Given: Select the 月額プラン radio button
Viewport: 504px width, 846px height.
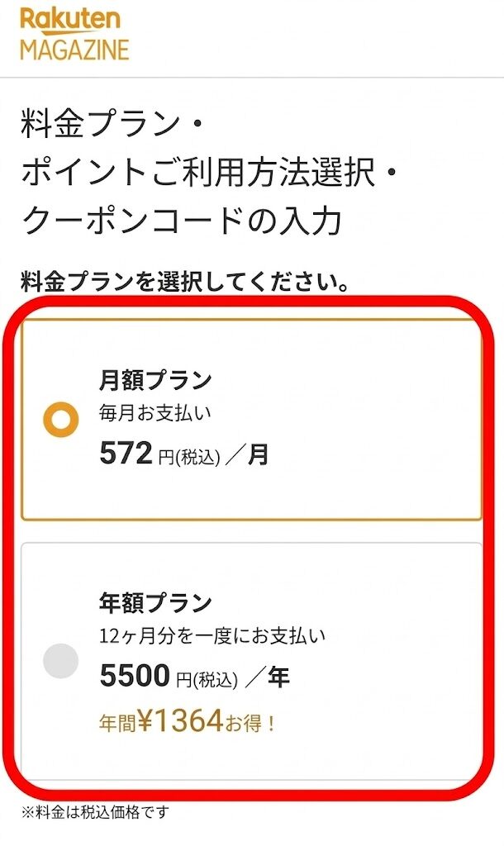Looking at the screenshot, I should tap(60, 421).
